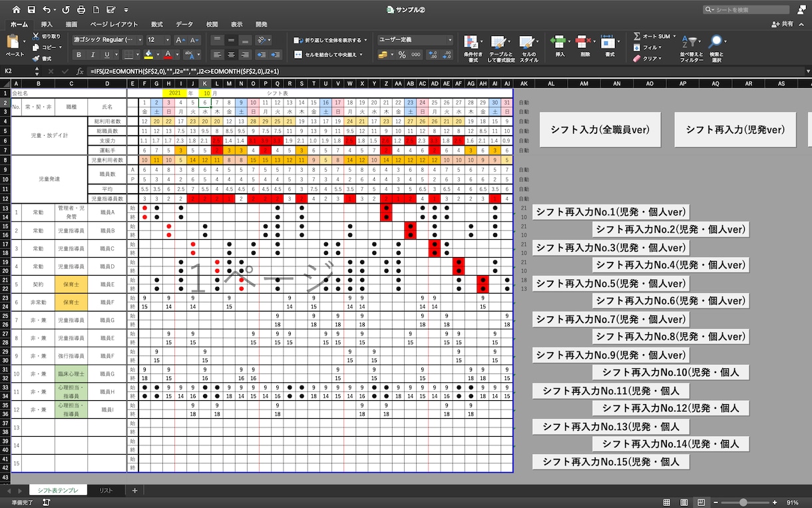The height and width of the screenshot is (508, 812).
Task: Apply percent style to cells
Action: tap(402, 55)
